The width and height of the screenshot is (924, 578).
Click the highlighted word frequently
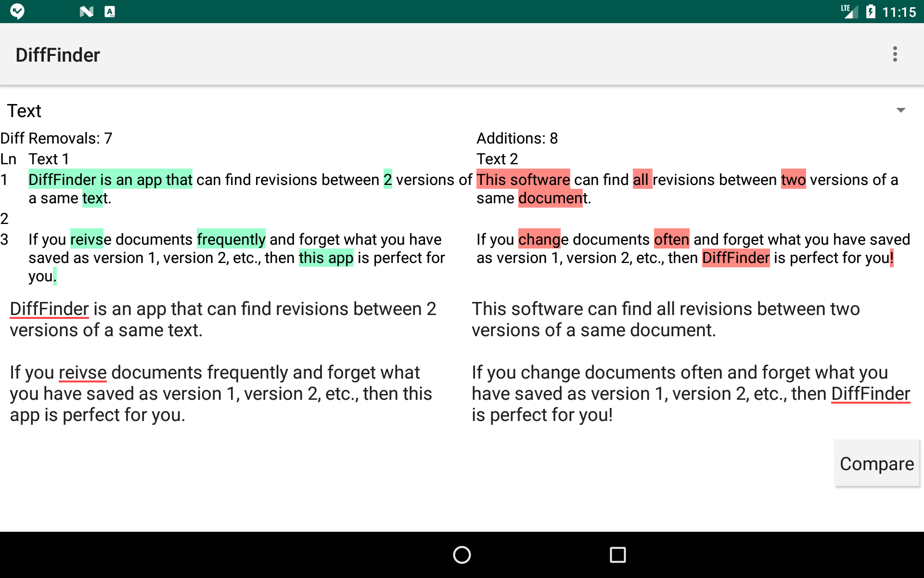pyautogui.click(x=230, y=239)
